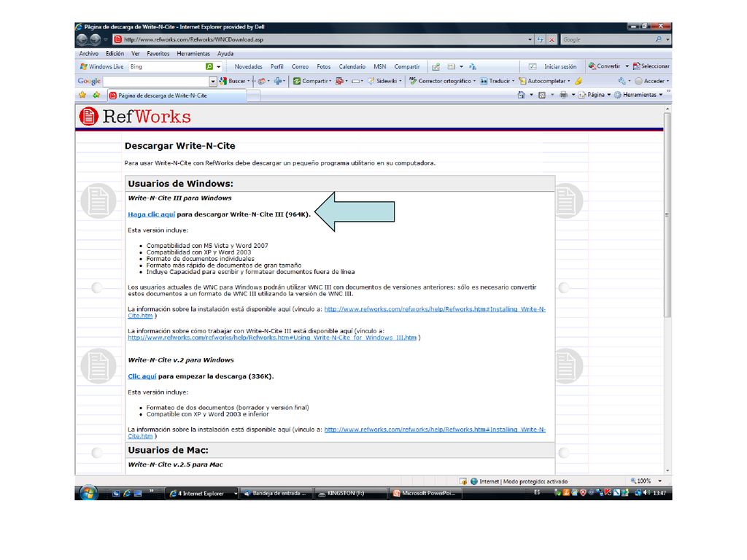Image resolution: width=747 pixels, height=560 pixels.
Task: Click the Google toolbar highlighter icon
Action: coord(578,81)
